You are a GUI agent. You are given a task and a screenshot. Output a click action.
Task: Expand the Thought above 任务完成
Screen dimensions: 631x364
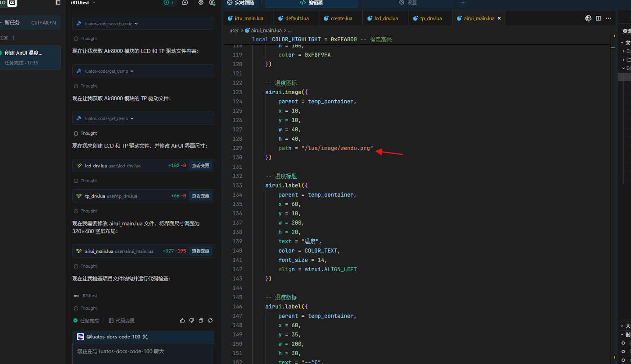tap(85, 308)
